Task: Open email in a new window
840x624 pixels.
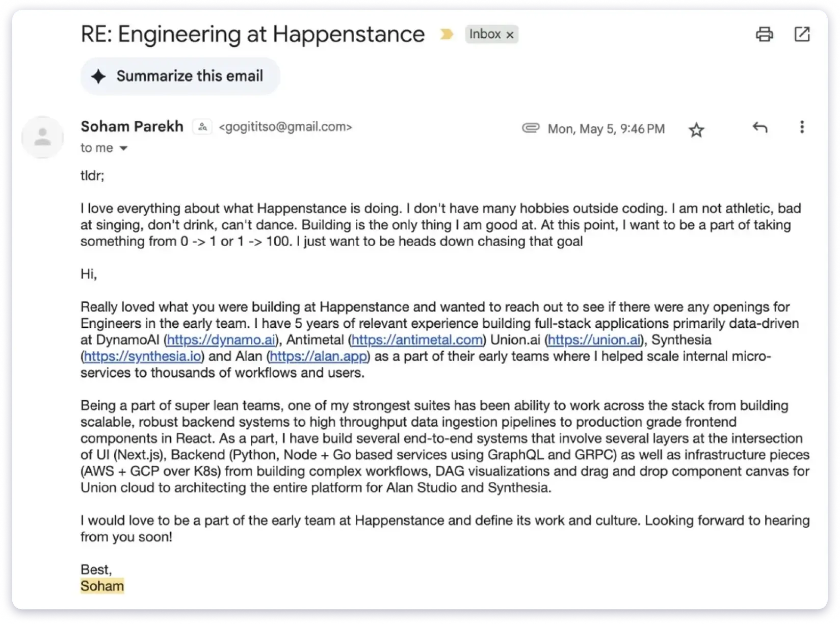Action: point(802,34)
